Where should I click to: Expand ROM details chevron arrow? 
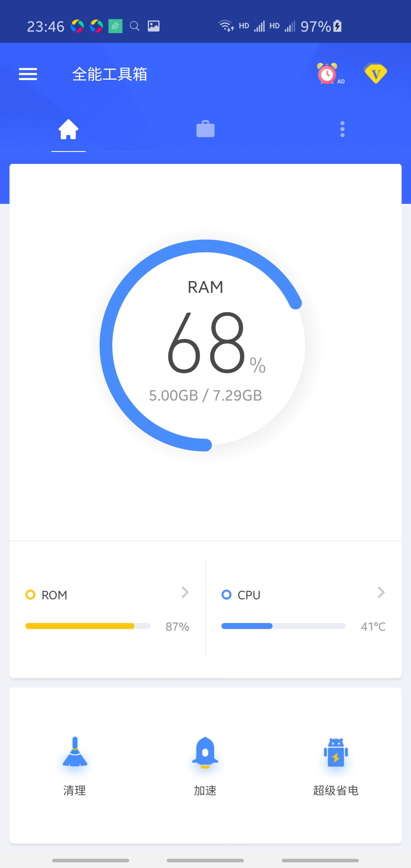tap(185, 592)
